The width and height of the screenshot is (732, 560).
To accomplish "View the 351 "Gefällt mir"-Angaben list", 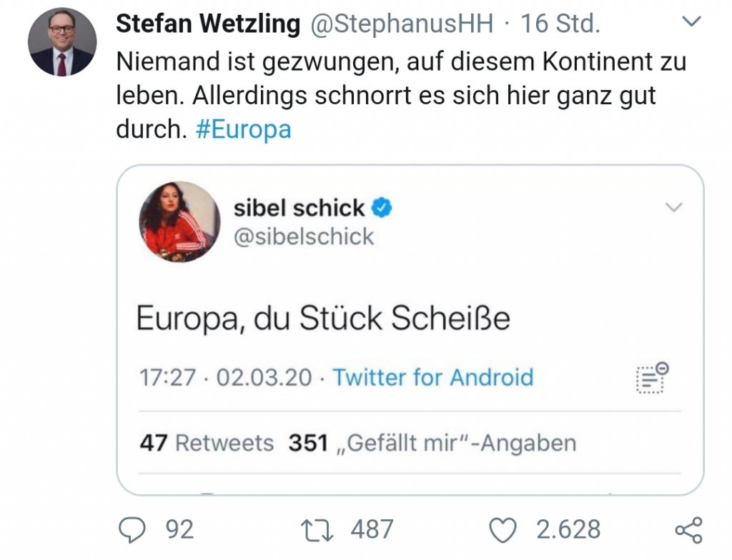I will point(432,443).
